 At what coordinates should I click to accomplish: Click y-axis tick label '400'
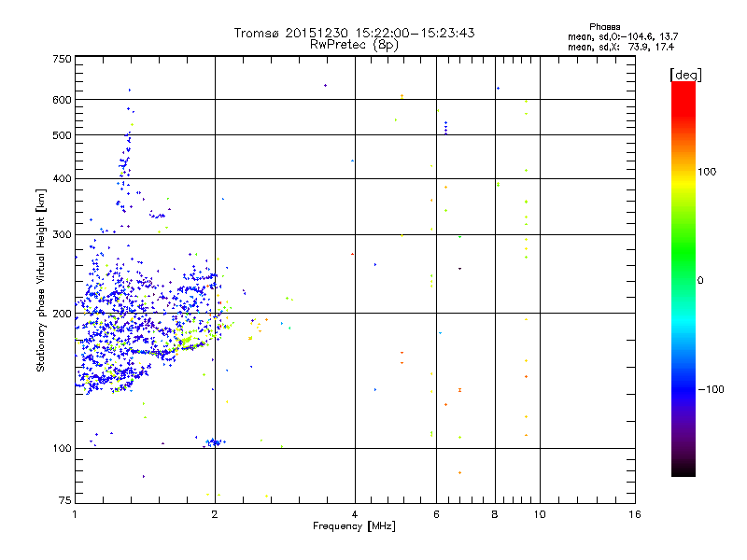click(62, 179)
